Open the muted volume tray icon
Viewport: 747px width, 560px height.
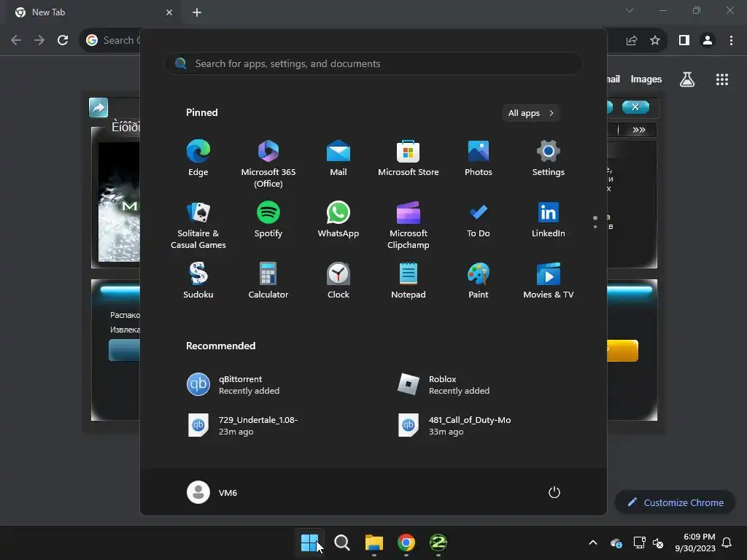tap(658, 542)
